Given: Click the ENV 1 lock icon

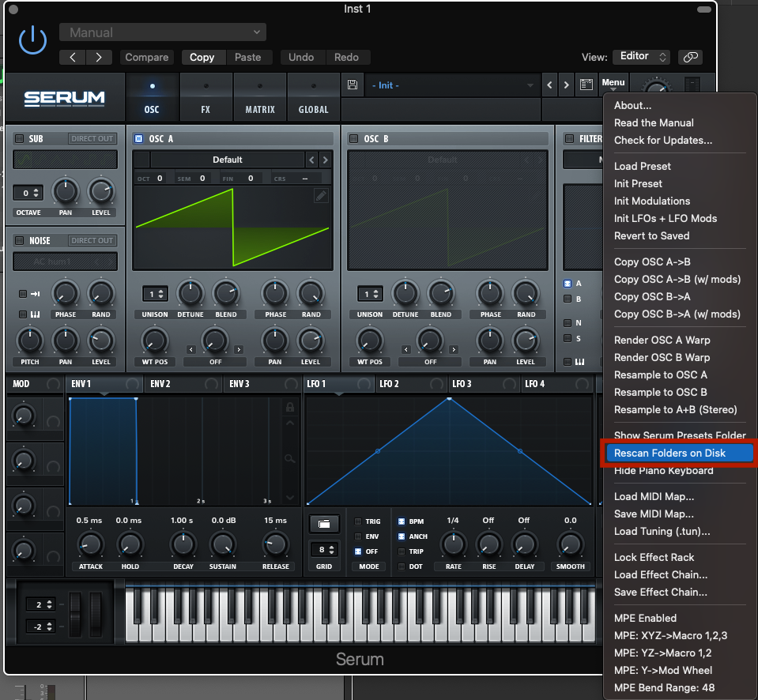Looking at the screenshot, I should point(290,407).
